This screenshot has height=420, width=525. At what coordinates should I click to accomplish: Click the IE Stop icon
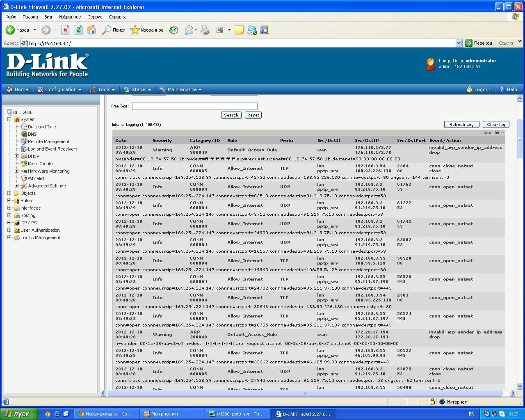(x=65, y=30)
